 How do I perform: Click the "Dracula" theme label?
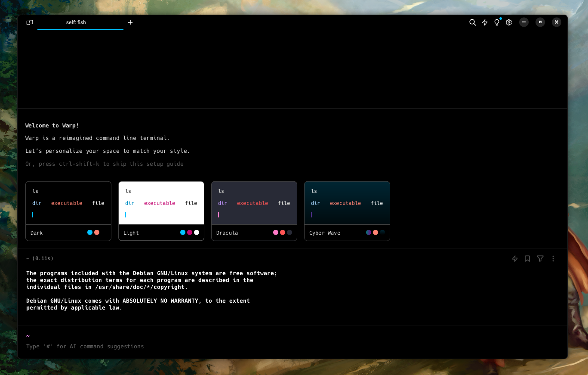click(227, 233)
